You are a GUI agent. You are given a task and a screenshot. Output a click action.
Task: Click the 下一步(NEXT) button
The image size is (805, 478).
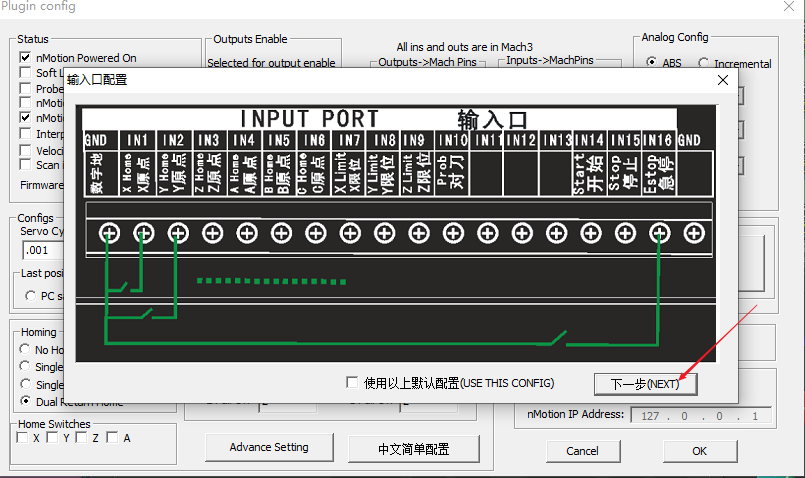645,384
